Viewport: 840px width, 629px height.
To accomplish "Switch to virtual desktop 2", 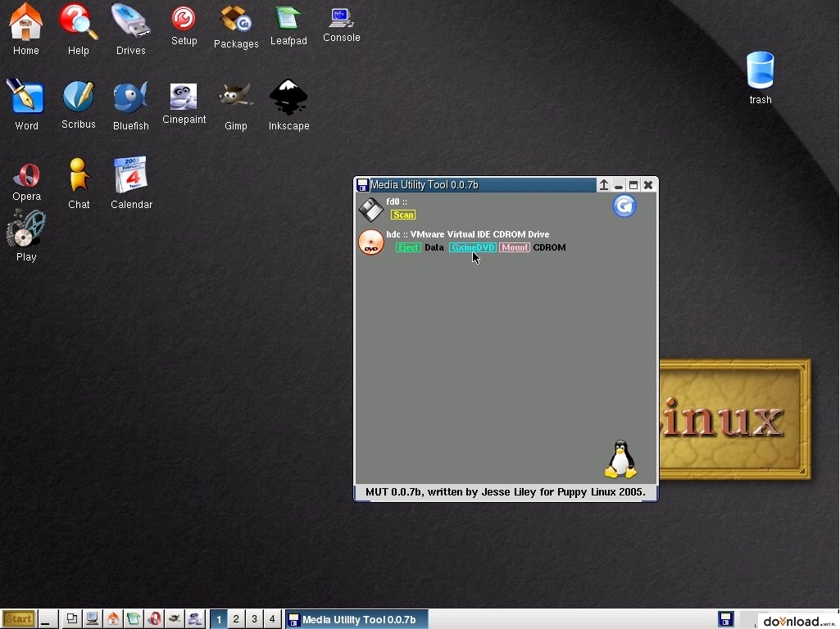I will pos(236,619).
